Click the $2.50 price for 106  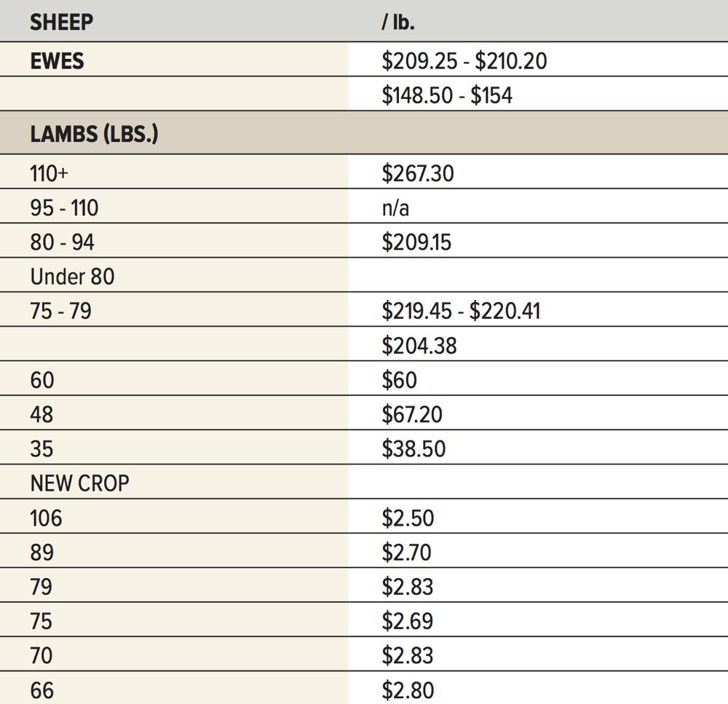tap(408, 518)
